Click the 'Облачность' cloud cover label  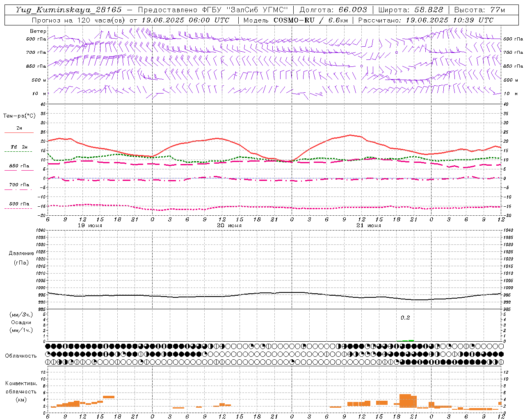coord(21,356)
